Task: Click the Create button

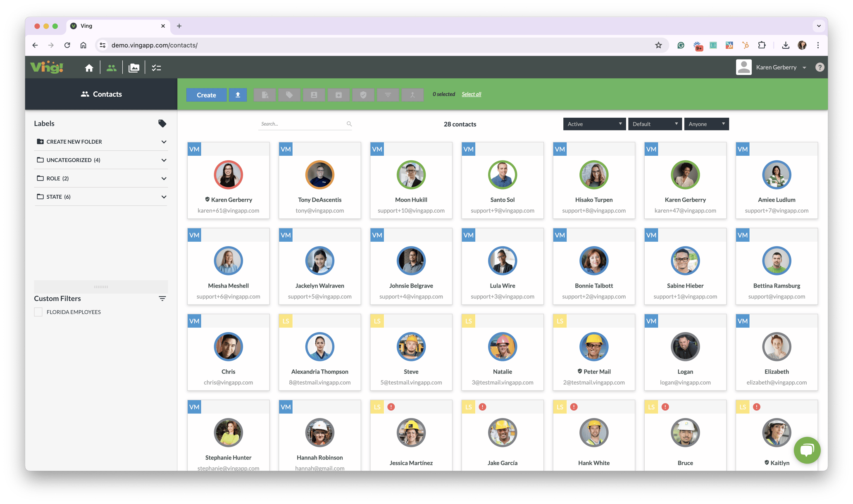Action: [206, 95]
